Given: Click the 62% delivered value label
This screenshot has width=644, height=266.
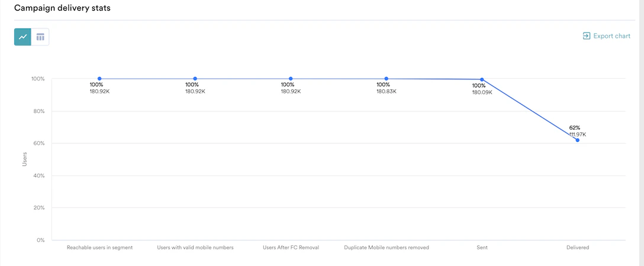Looking at the screenshot, I should tap(575, 128).
